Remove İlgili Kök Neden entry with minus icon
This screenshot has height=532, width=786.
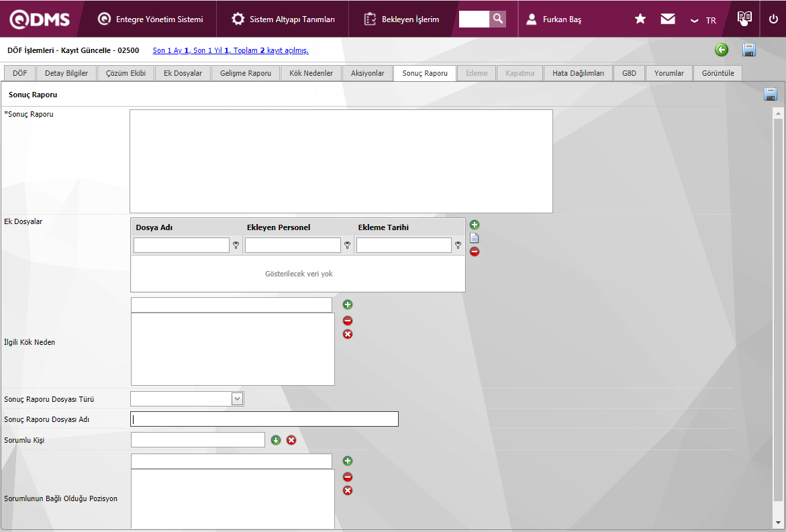(348, 321)
